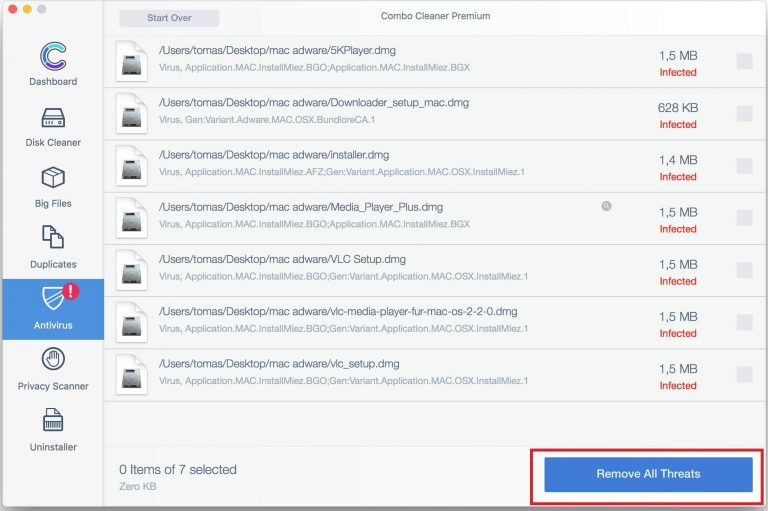Image resolution: width=768 pixels, height=511 pixels.
Task: Check the vlc-media-player-fur-mac-os-2-2-0.dmg checkbox
Action: tap(744, 323)
